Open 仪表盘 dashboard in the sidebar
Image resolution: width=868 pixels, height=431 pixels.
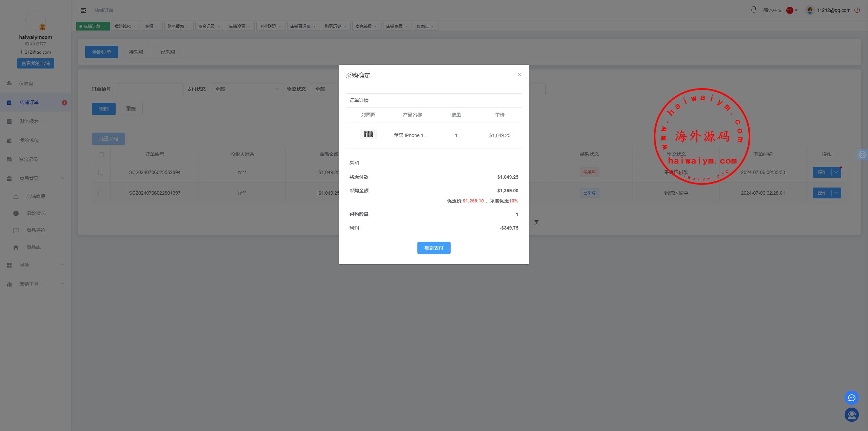pos(26,83)
